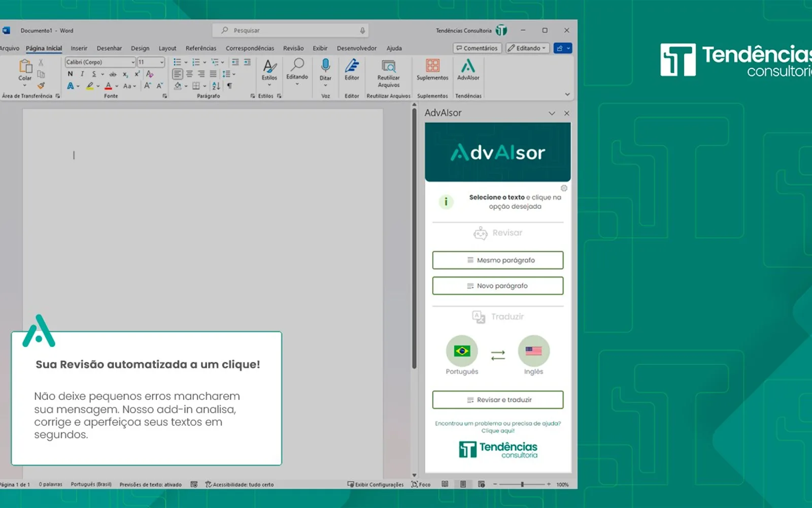Justify the paragraph text
The height and width of the screenshot is (508, 812).
pos(213,74)
